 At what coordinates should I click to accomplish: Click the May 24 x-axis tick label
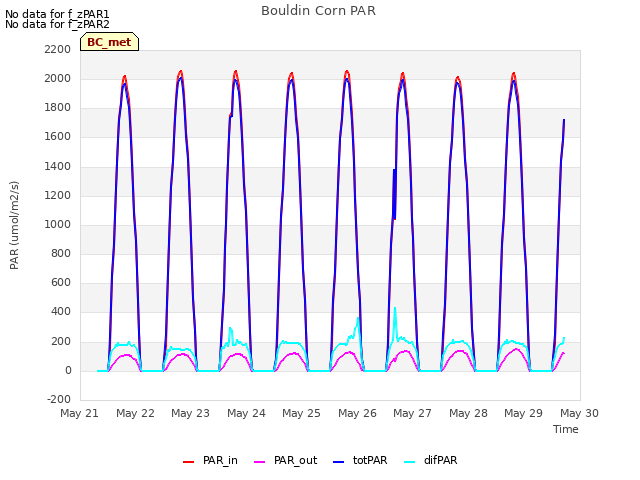(x=246, y=413)
